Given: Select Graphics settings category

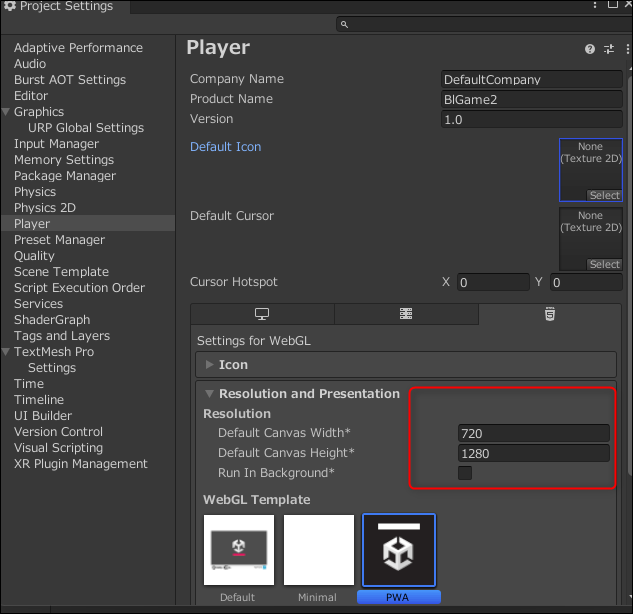Looking at the screenshot, I should click(39, 112).
